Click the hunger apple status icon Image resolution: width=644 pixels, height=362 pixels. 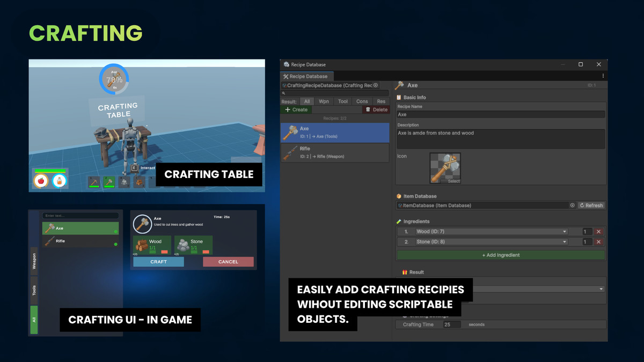pos(41,181)
